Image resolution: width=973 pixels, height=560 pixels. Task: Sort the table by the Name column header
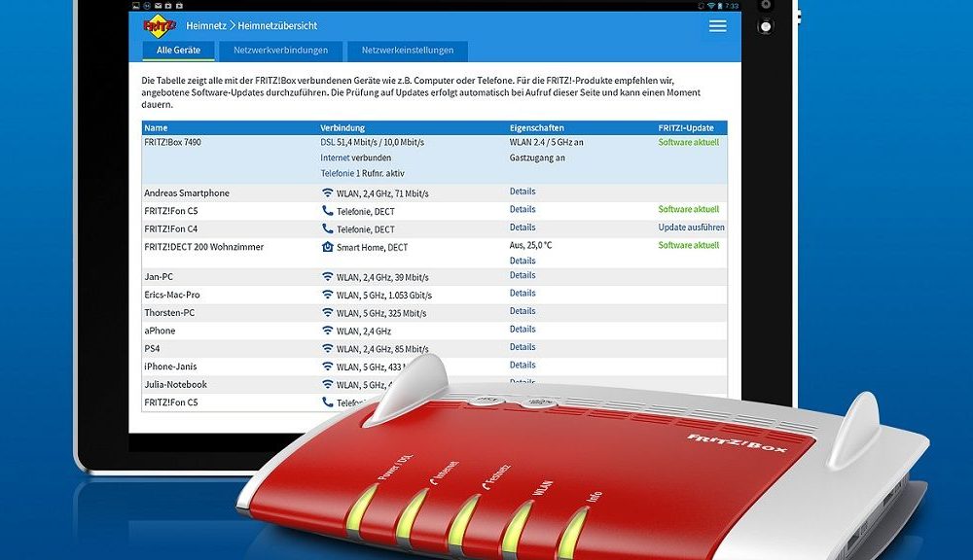pos(156,128)
